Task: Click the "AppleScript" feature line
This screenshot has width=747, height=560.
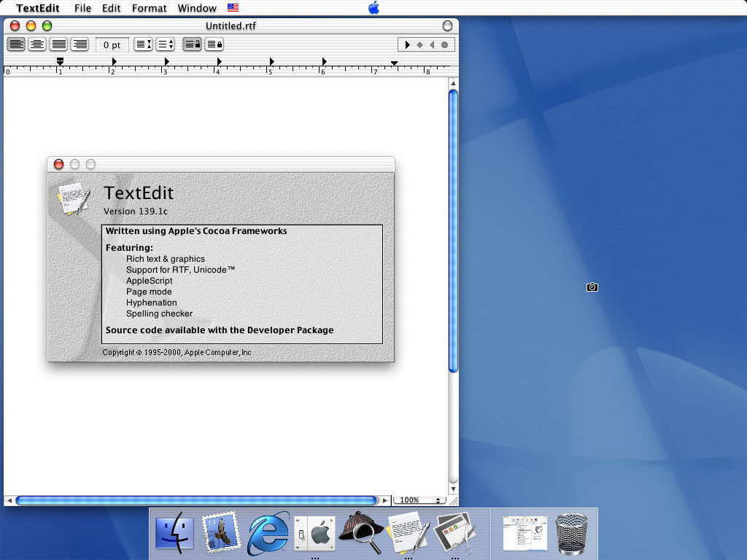Action: (x=149, y=281)
